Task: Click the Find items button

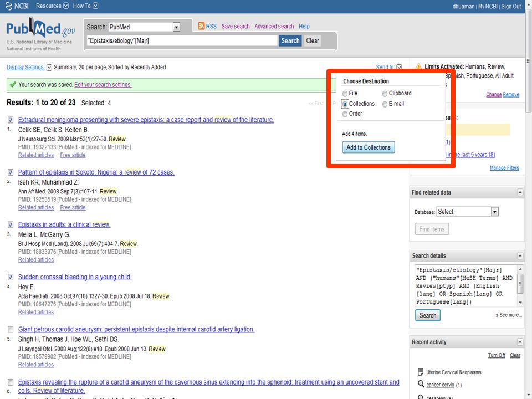Action: (432, 229)
